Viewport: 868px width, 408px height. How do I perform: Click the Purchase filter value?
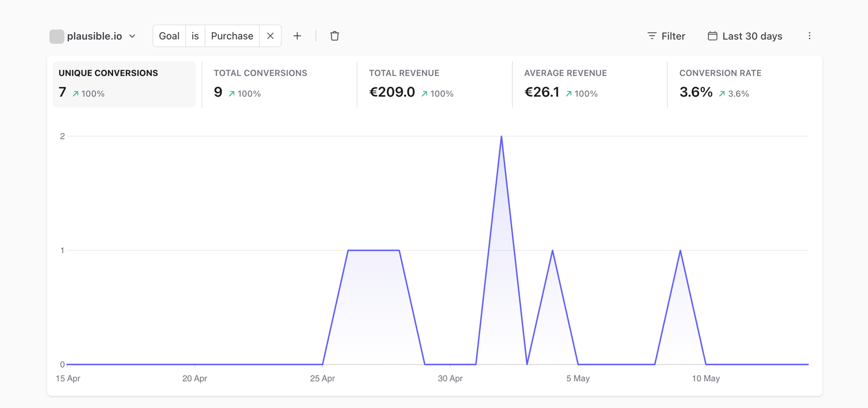pos(232,36)
